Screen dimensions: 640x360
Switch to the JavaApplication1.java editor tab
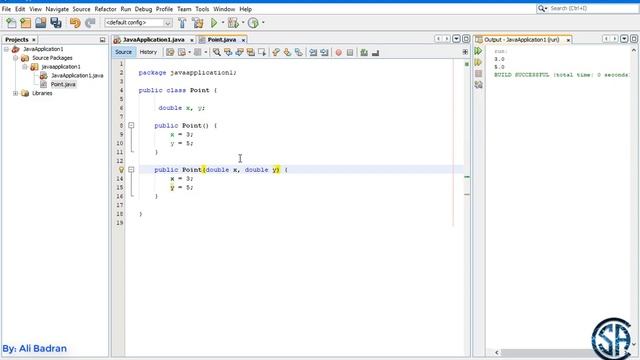(x=153, y=40)
